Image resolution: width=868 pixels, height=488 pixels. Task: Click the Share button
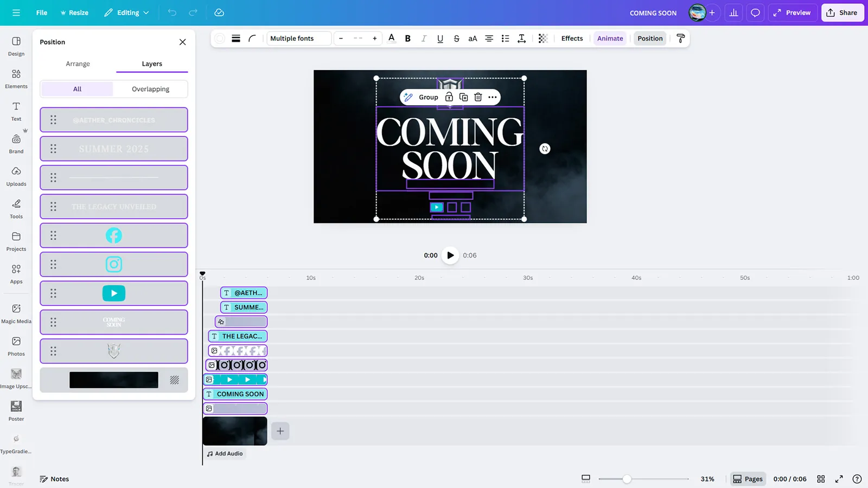tap(842, 12)
